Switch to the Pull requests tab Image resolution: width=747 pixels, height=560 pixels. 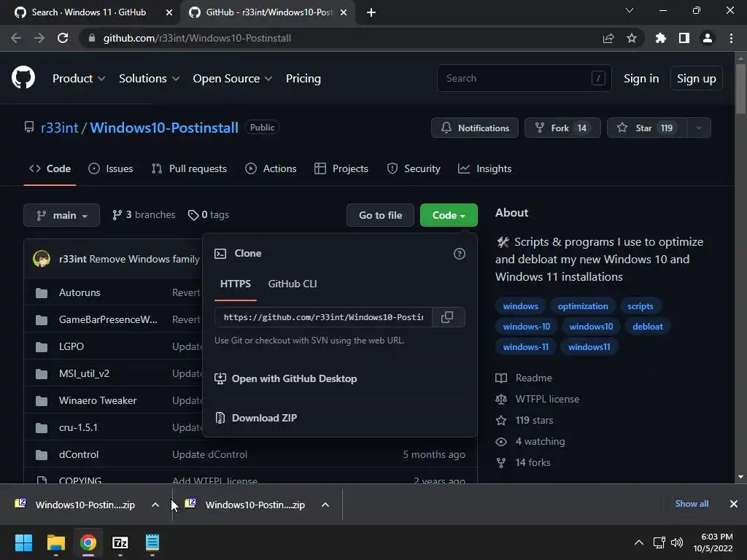coord(189,168)
